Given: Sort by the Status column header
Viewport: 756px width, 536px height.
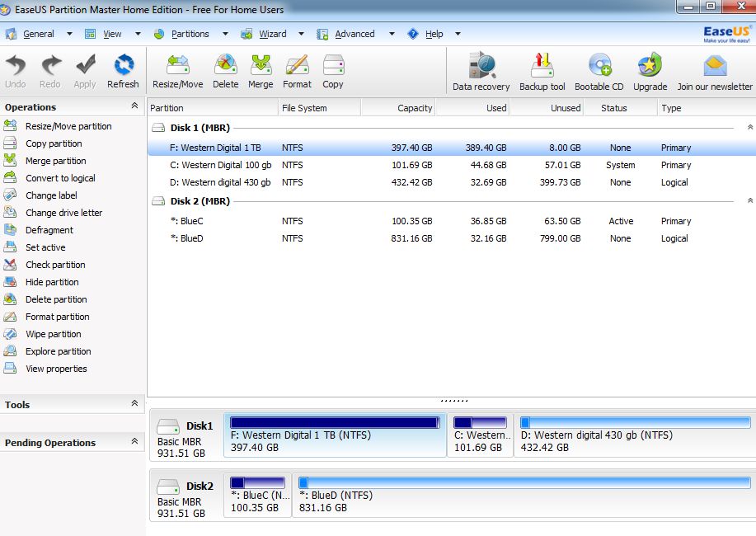Looking at the screenshot, I should click(621, 108).
